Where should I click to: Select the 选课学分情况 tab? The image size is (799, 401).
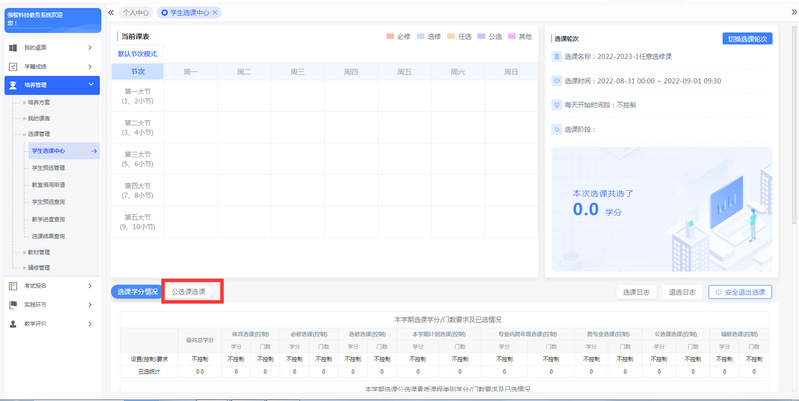[x=137, y=292]
